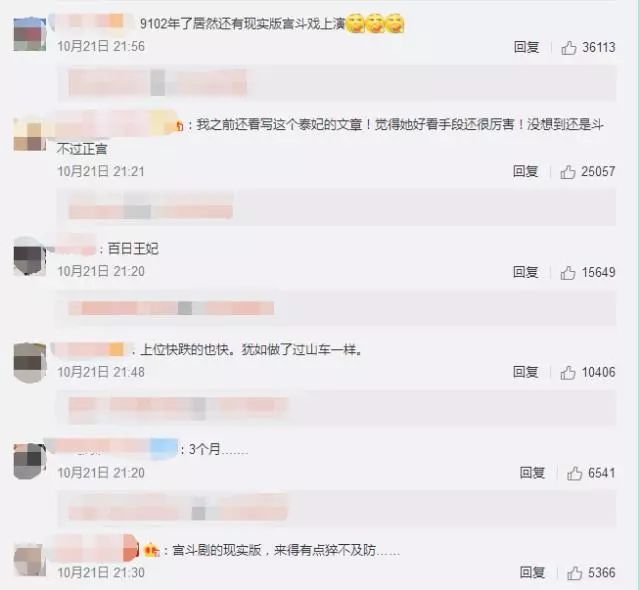Open the blurred username before 3个月
This screenshot has height=590, width=640.
click(111, 448)
